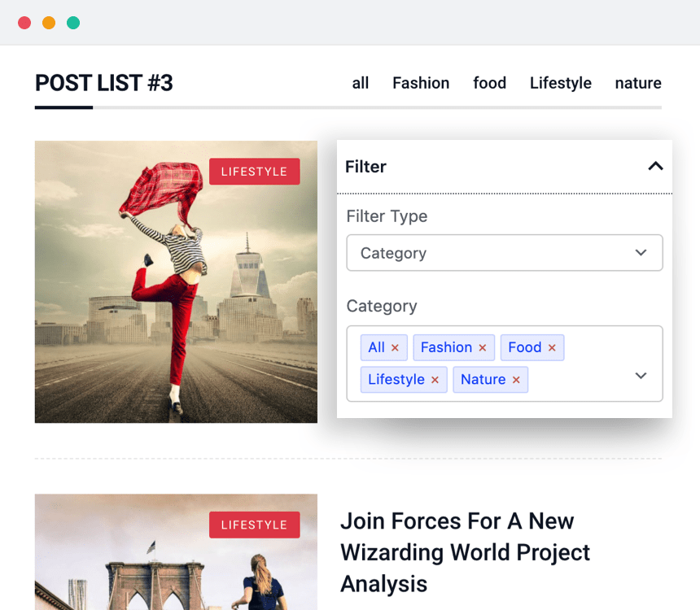This screenshot has height=610, width=700.
Task: Remove the Fashion tag with x
Action: (x=482, y=348)
